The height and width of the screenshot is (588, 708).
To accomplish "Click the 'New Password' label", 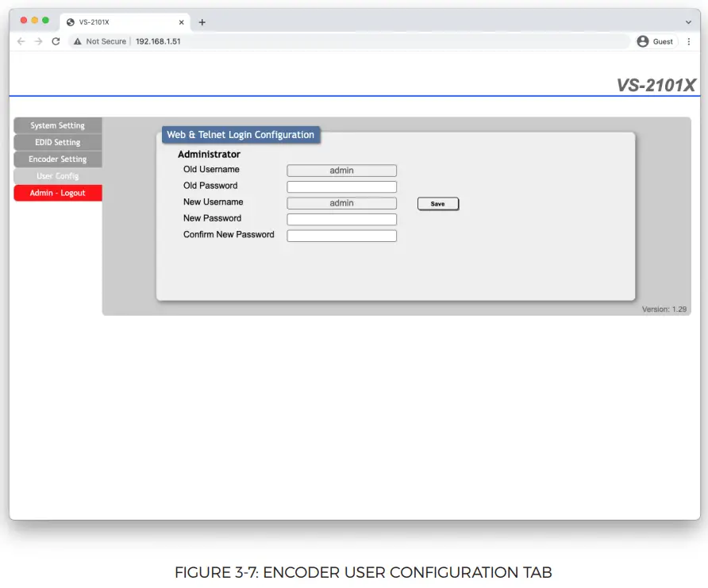I will [x=212, y=218].
